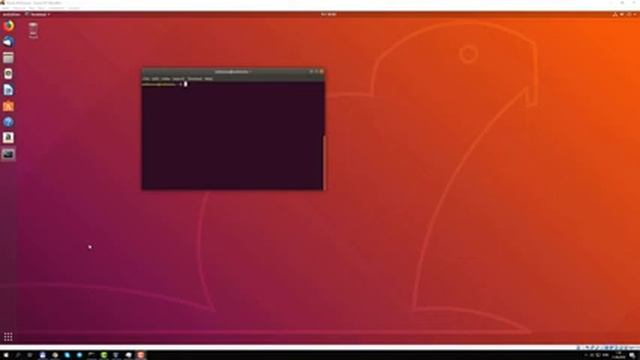
Task: Open the clock in the Ubuntu top bar
Action: 328,14
